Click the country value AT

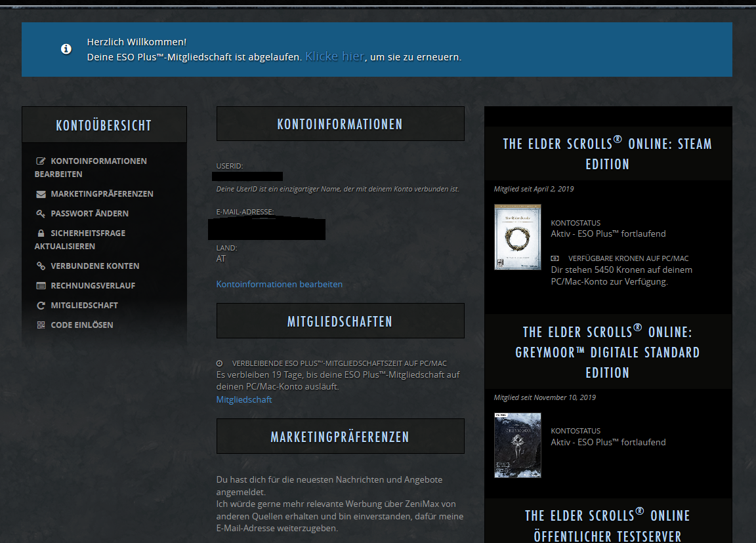click(220, 259)
